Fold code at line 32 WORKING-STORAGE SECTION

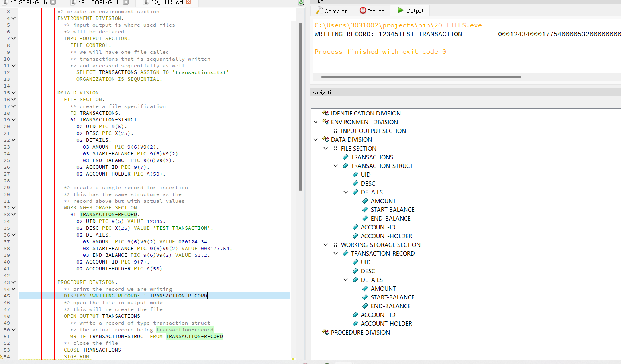pos(14,208)
